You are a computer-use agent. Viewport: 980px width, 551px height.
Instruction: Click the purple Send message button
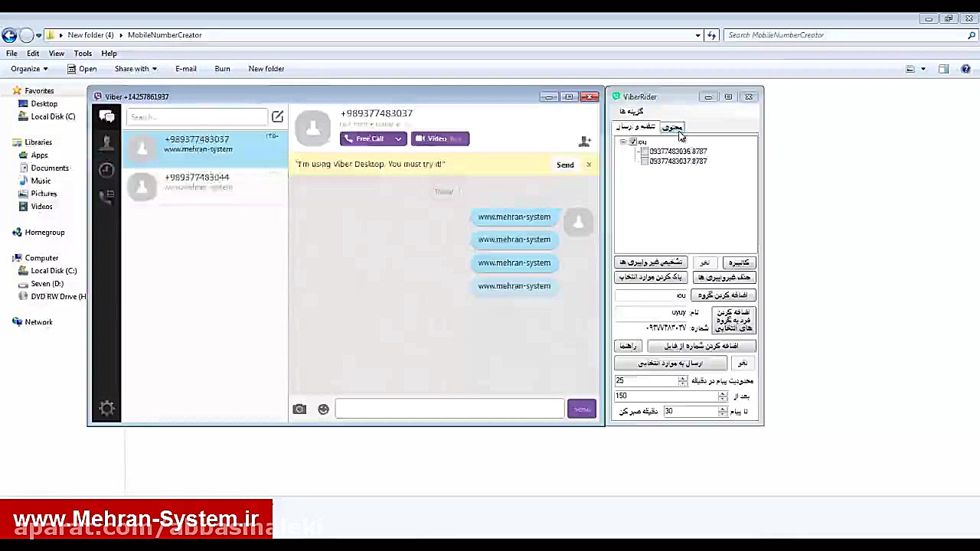[x=582, y=409]
